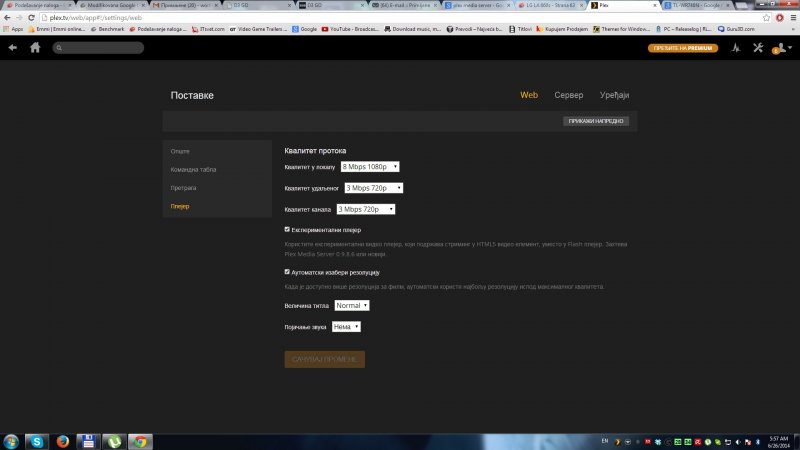800x450 pixels.
Task: Go back with the Plex back arrow
Action: pos(13,47)
